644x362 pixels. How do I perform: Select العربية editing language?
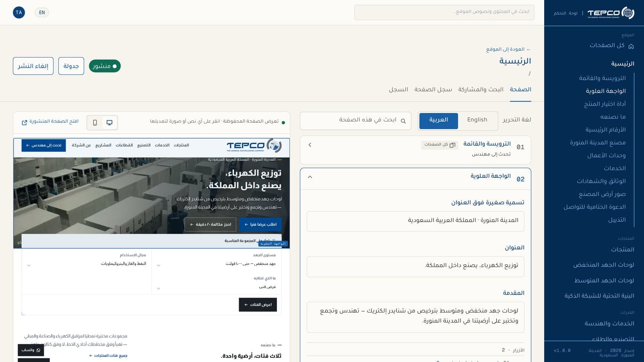(x=439, y=121)
